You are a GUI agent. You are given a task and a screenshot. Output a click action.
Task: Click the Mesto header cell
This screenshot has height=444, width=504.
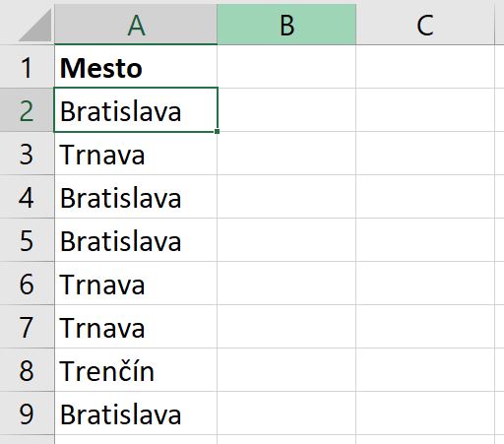click(136, 67)
